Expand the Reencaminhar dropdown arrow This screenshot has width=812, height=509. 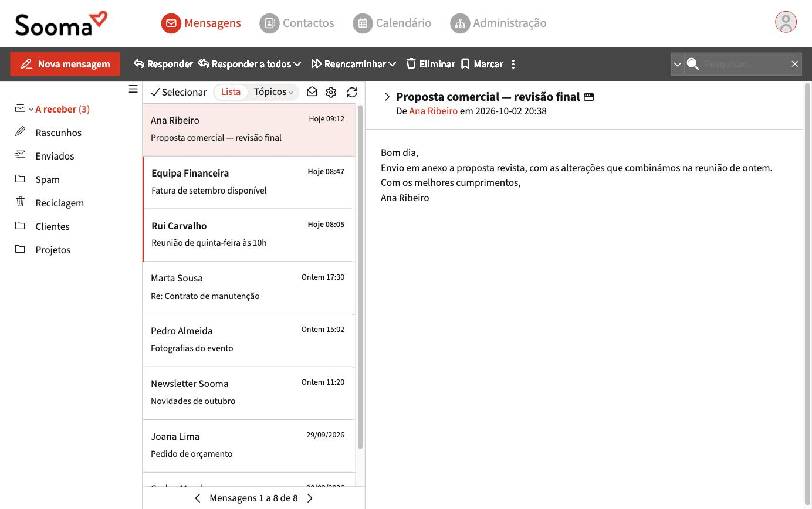coord(393,64)
